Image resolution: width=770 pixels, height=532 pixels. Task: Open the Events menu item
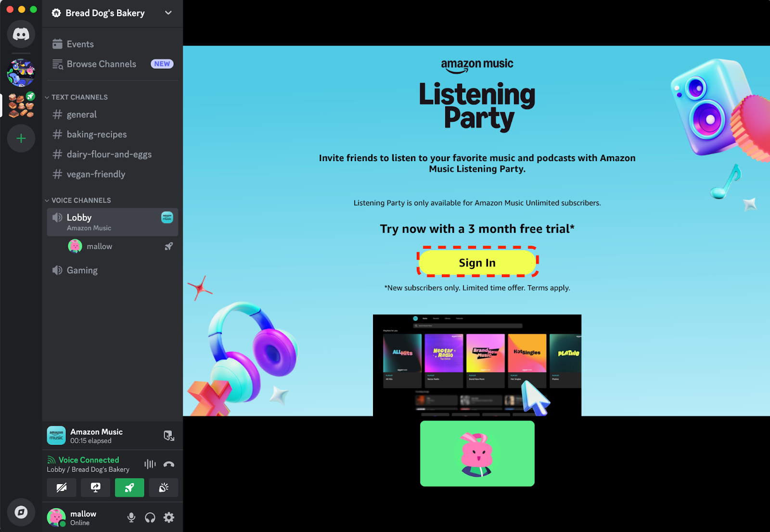80,44
